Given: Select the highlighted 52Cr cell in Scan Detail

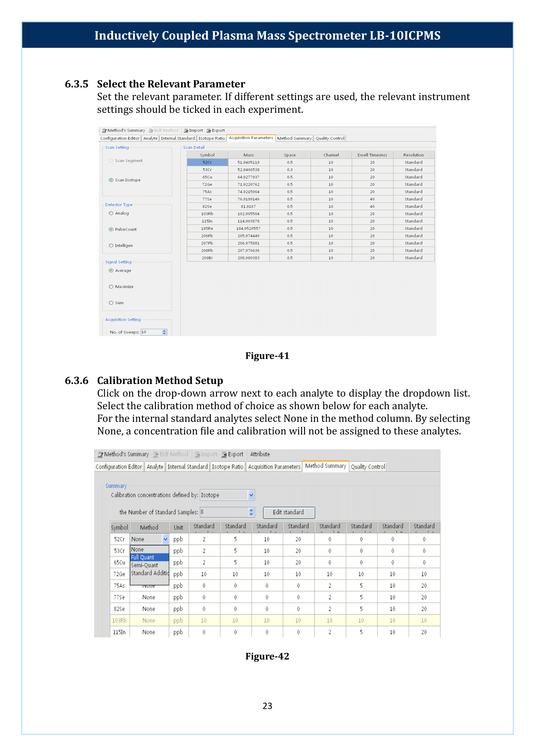Looking at the screenshot, I should (208, 162).
